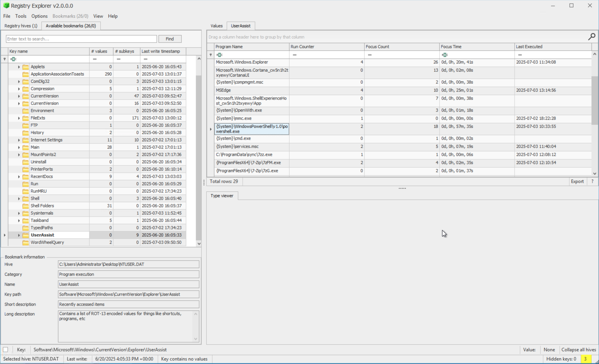Click the Export button below the grid

577,181
